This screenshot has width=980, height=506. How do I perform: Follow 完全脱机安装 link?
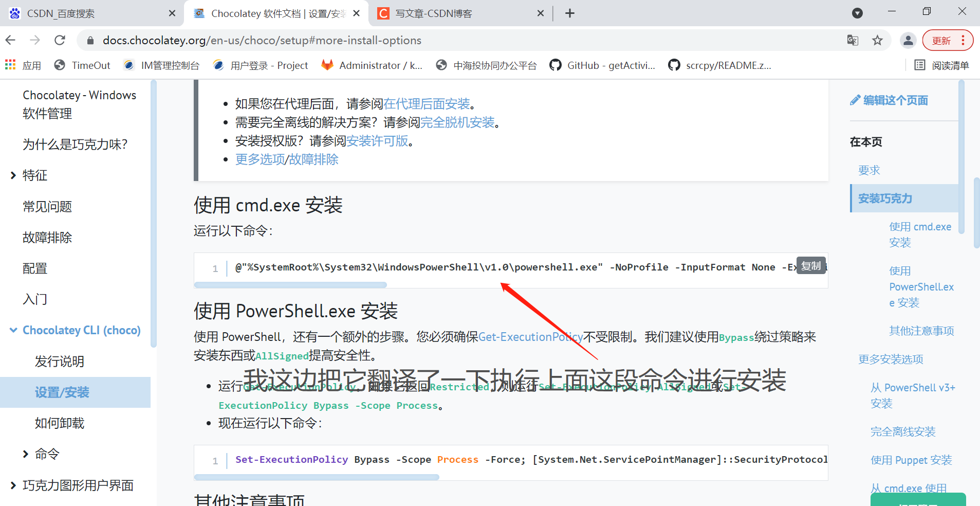tap(457, 122)
